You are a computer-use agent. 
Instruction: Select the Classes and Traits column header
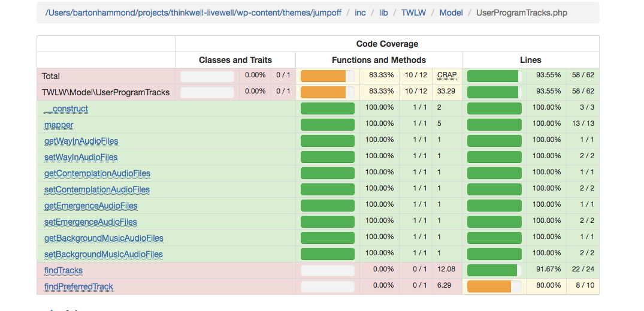(235, 60)
